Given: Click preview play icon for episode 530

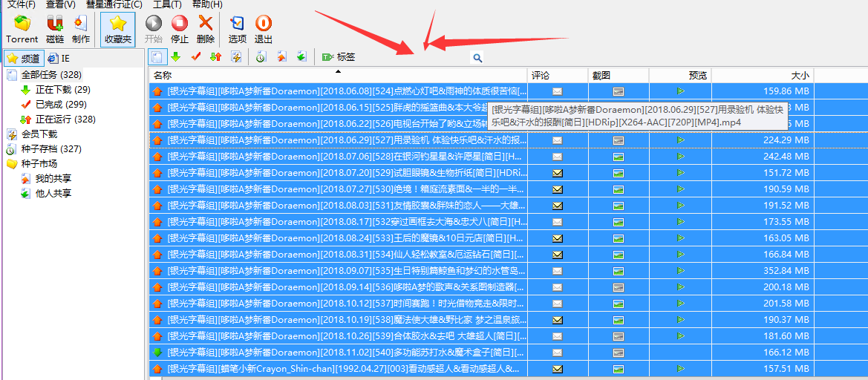Looking at the screenshot, I should [x=681, y=189].
